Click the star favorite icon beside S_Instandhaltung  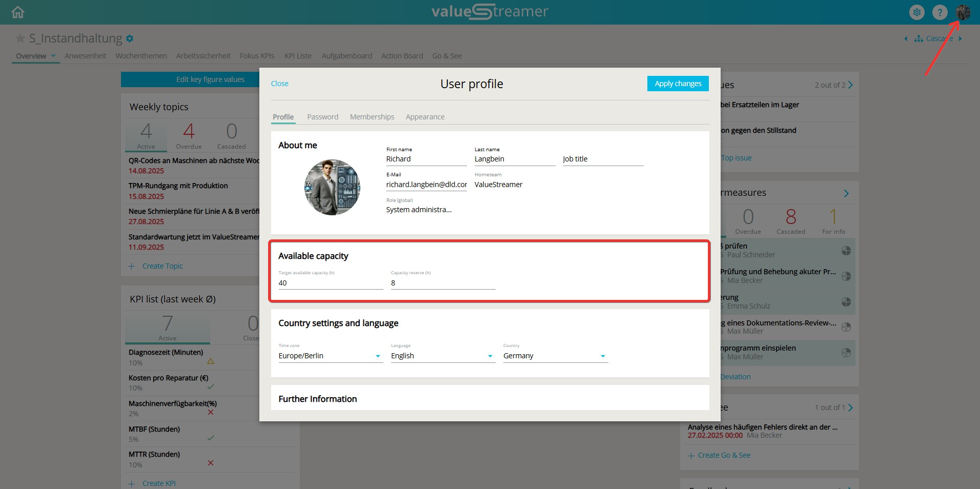click(x=21, y=38)
